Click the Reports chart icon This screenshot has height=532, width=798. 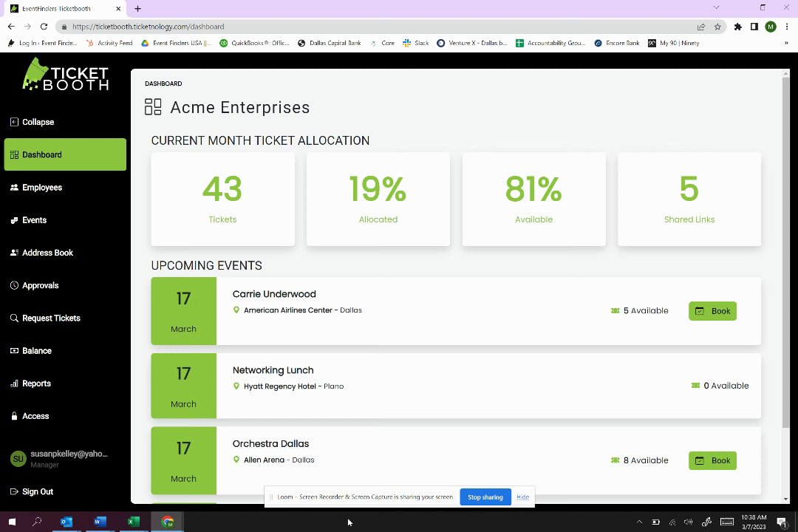tap(14, 383)
